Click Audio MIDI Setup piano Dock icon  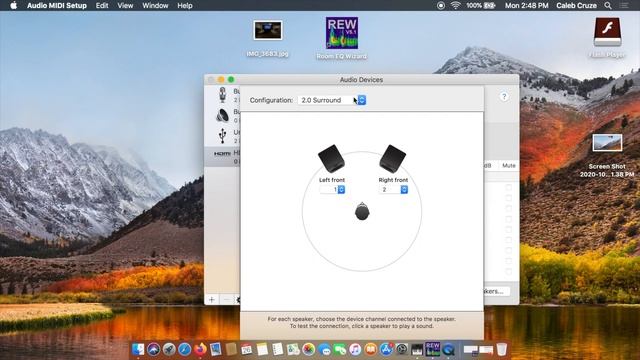417,349
